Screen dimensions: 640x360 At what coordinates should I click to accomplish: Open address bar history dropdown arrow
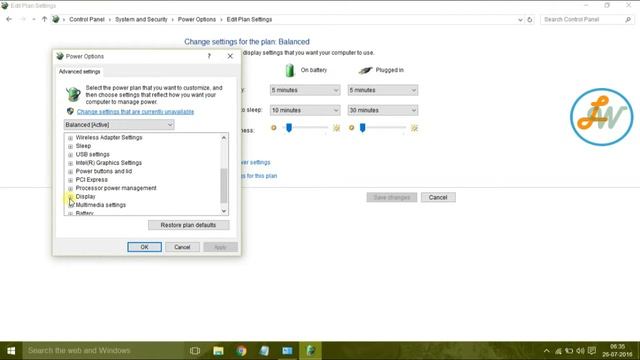[x=520, y=20]
